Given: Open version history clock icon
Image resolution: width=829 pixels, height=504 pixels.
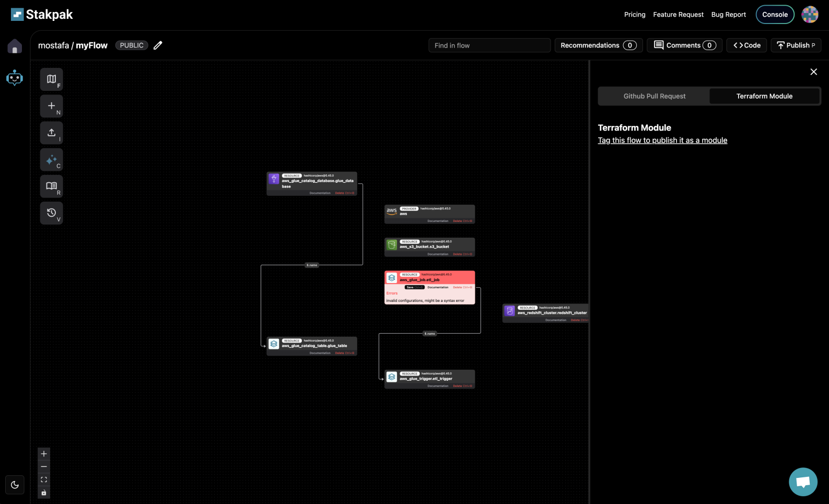Looking at the screenshot, I should tap(51, 213).
